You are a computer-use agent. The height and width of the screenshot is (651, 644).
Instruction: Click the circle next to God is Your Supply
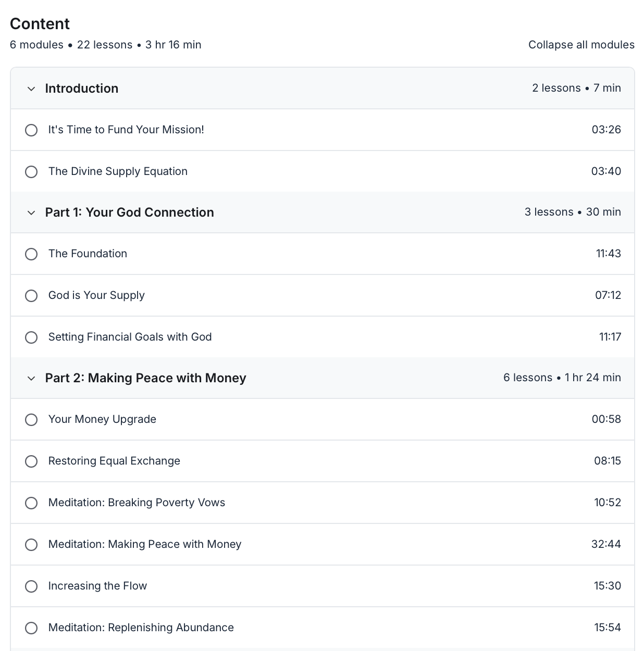31,295
